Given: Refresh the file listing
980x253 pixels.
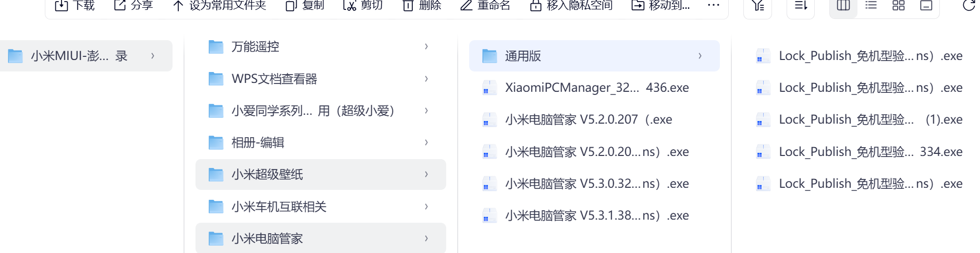Looking at the screenshot, I should click(969, 5).
